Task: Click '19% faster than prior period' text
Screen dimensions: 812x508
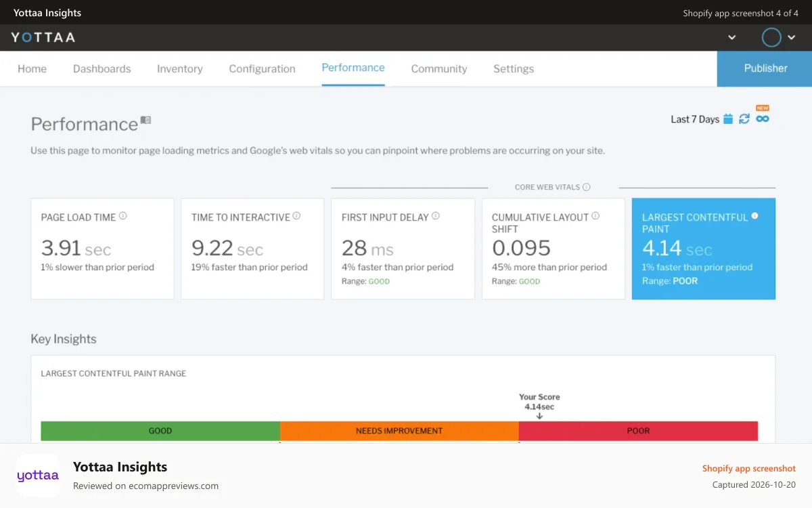Action: (250, 267)
